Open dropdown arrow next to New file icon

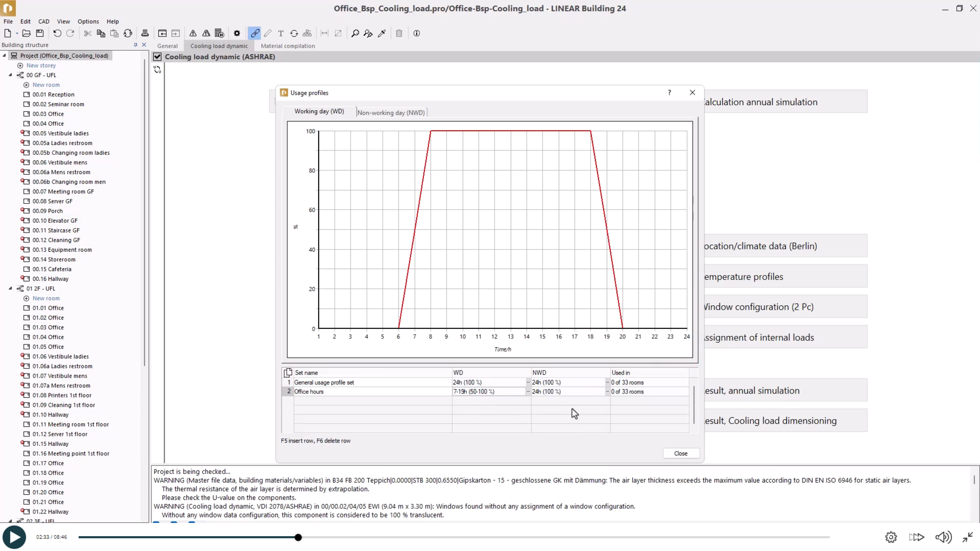coord(17,34)
